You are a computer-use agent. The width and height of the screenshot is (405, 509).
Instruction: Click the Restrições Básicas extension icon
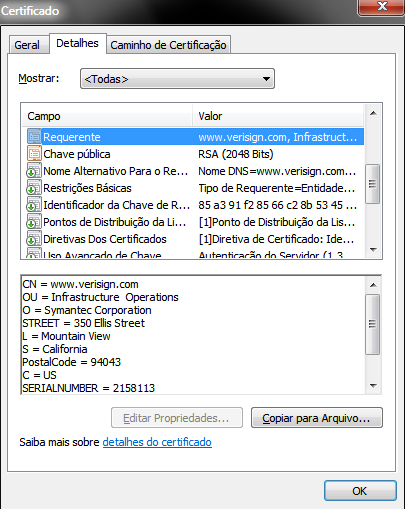(34, 188)
